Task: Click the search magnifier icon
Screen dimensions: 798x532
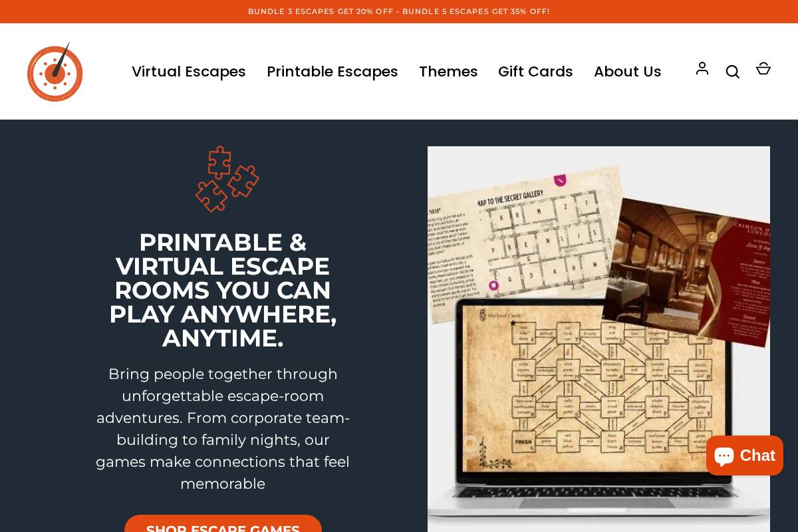Action: click(x=733, y=72)
